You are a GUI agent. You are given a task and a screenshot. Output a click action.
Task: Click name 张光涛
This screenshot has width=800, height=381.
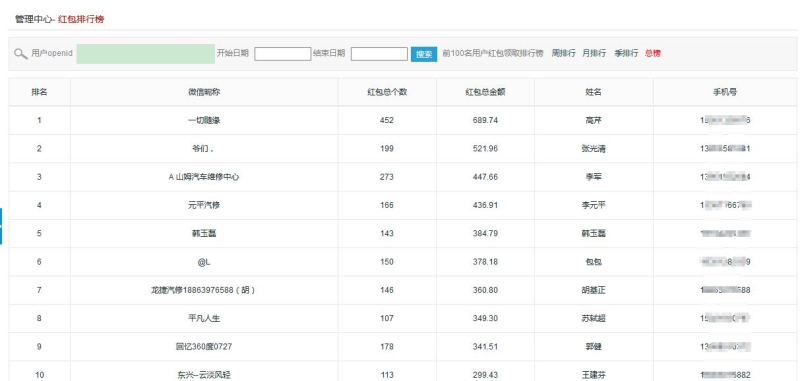click(x=593, y=149)
